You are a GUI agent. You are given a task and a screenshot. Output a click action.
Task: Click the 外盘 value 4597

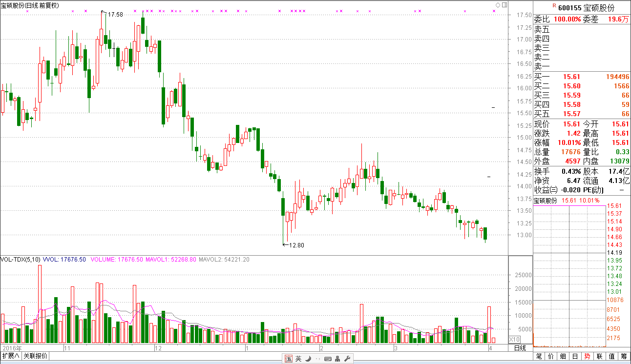click(572, 162)
